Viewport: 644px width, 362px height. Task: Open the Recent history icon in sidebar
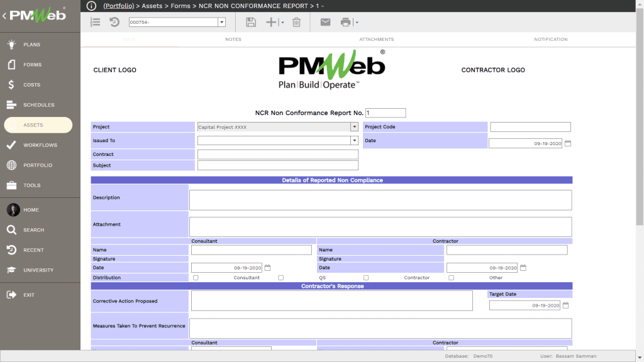point(11,250)
